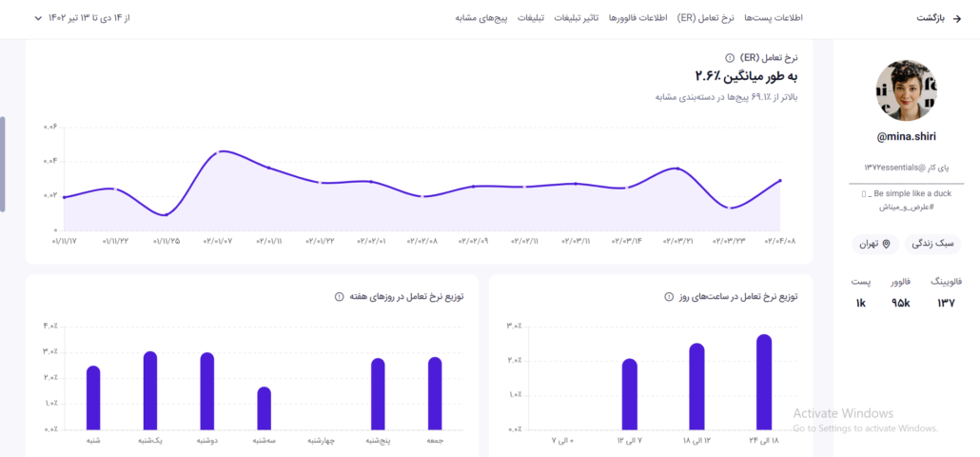Click the page vertical scrollbar thumb
The image size is (980, 457).
click(x=3, y=165)
